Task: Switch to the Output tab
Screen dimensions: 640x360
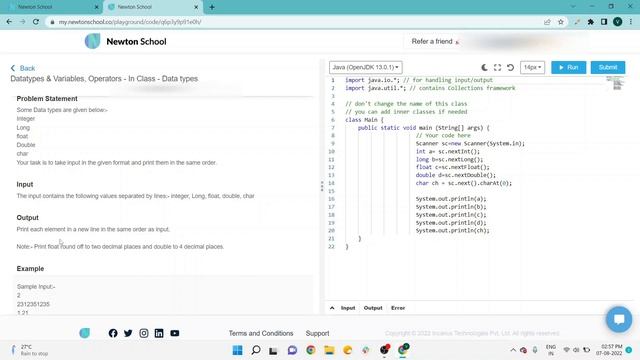Action: [373, 308]
